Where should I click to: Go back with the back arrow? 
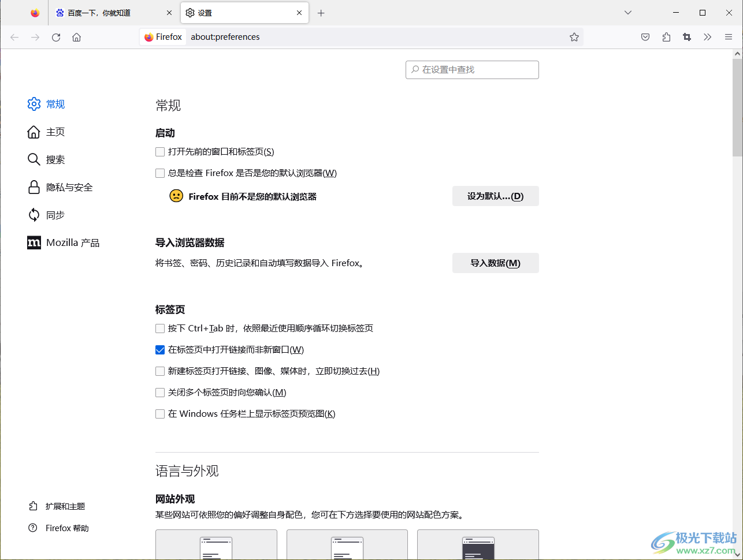(x=14, y=37)
